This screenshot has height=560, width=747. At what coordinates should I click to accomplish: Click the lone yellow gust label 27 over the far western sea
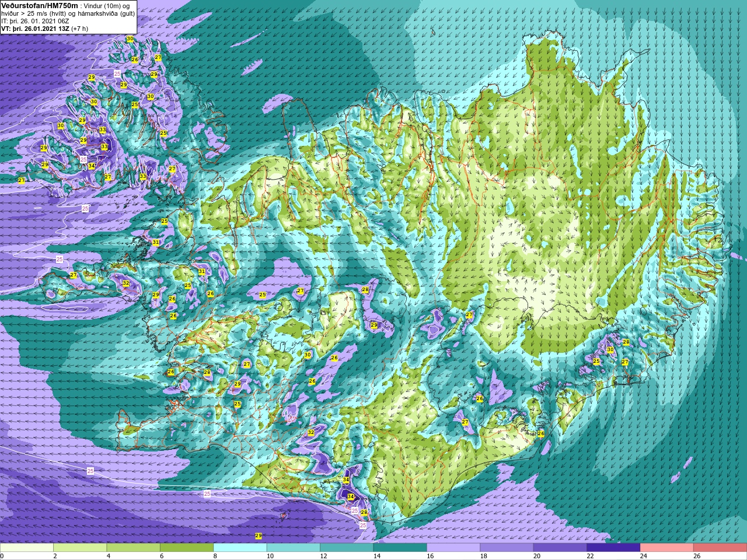(22, 181)
